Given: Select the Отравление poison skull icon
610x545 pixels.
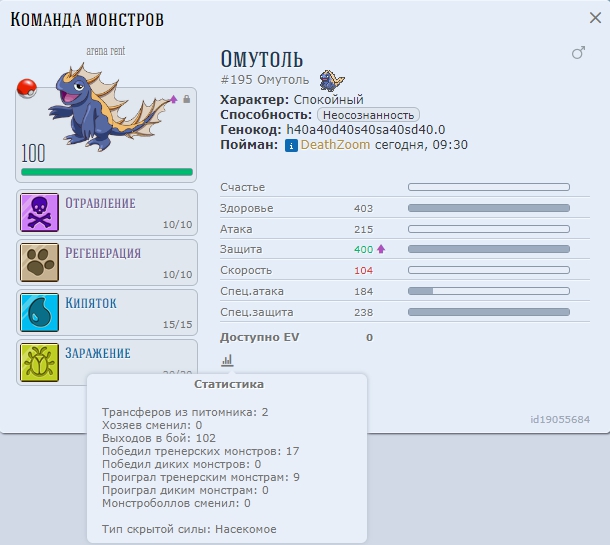Looking at the screenshot, I should pyautogui.click(x=39, y=212).
